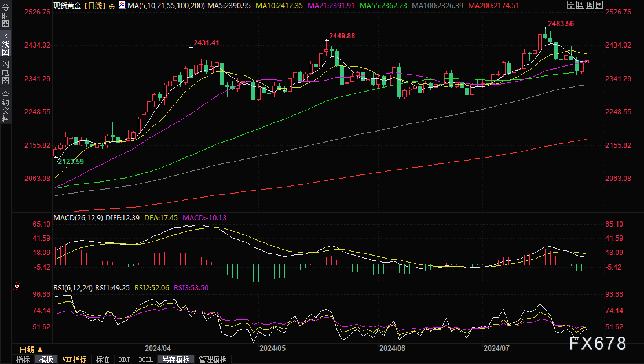This screenshot has height=364, width=644.
Task: Apply the KDJ indicator template
Action: (x=124, y=359)
